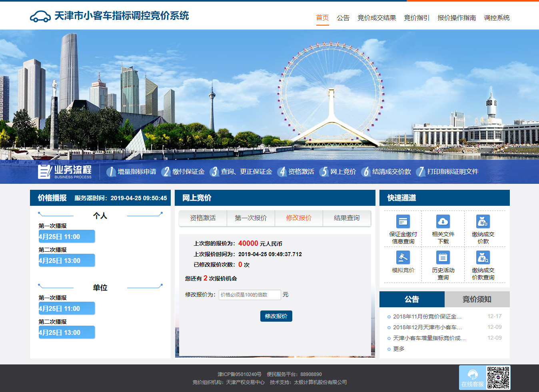Open 竞价成交结果 navigation item
539x392 pixels.
377,18
